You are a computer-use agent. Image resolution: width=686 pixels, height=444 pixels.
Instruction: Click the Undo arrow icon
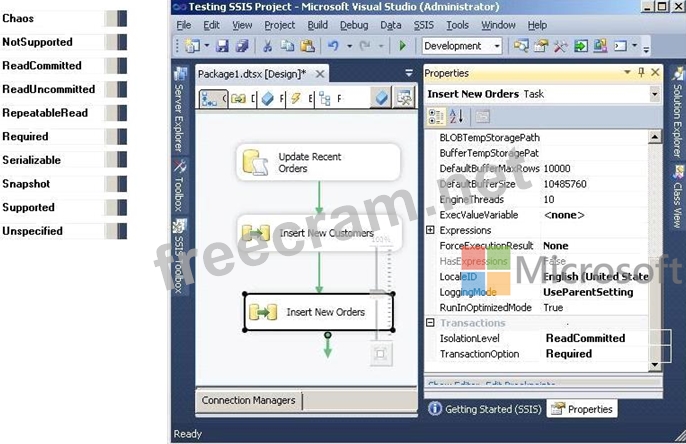[333, 46]
